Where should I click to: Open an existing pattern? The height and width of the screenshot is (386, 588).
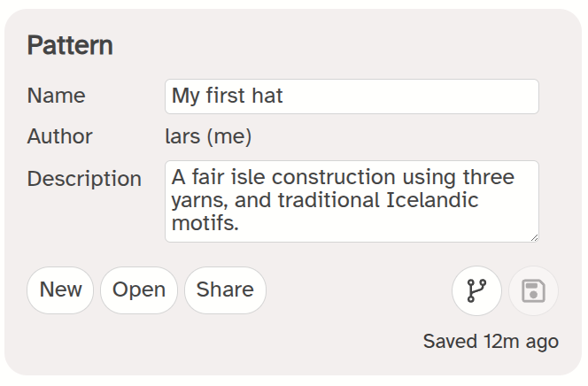point(139,290)
